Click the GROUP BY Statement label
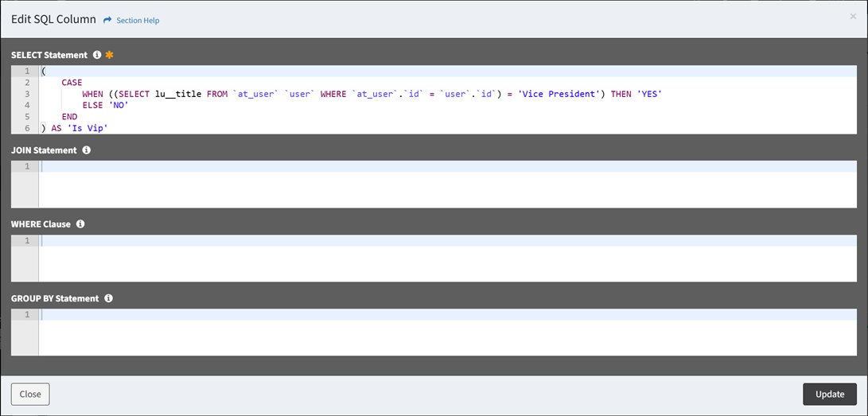 [55, 298]
